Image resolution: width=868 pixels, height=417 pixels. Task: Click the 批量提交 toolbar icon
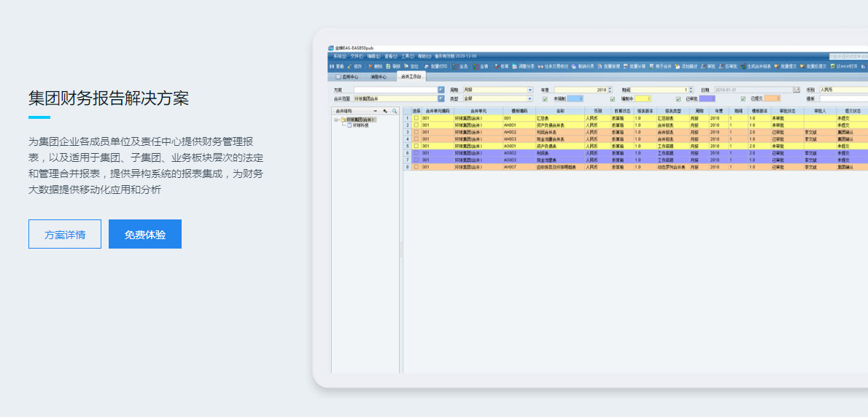coord(777,66)
